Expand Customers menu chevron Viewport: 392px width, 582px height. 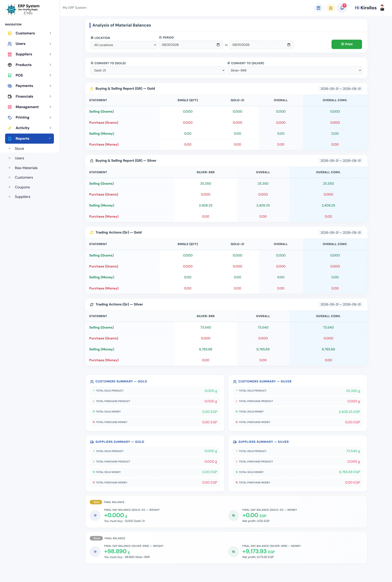coord(50,33)
